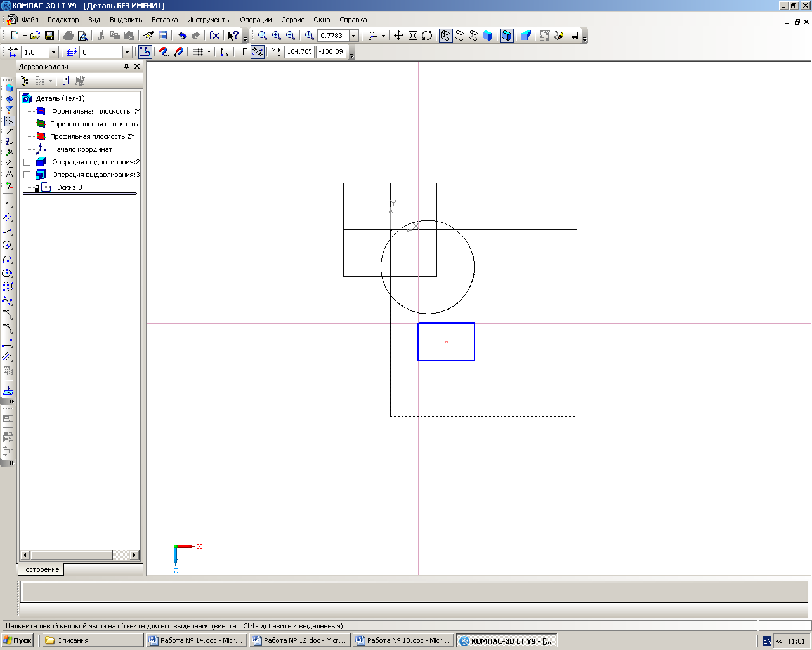812x650 pixels.
Task: Create a new document with New icon
Action: click(14, 36)
